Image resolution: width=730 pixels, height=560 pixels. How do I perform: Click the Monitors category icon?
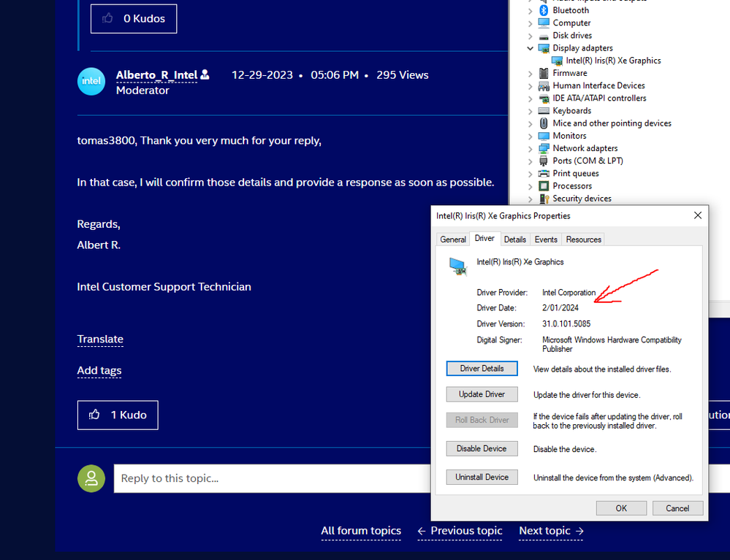(x=544, y=136)
